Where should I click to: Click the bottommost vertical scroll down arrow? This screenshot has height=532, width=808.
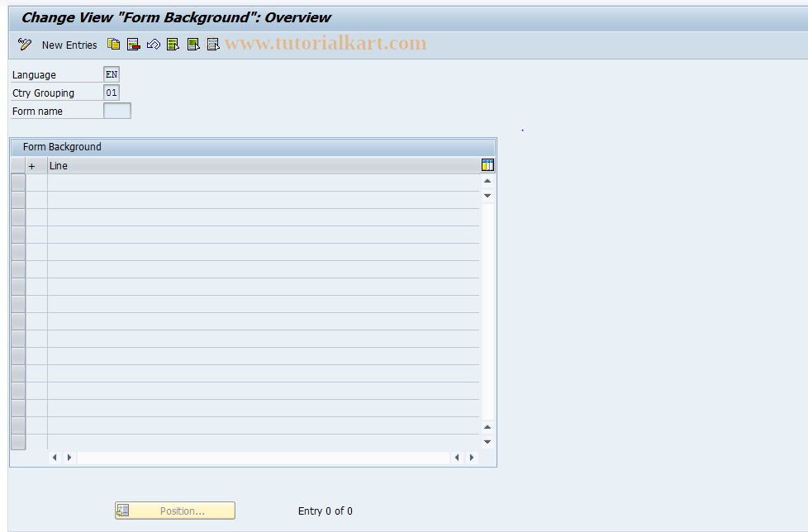487,442
